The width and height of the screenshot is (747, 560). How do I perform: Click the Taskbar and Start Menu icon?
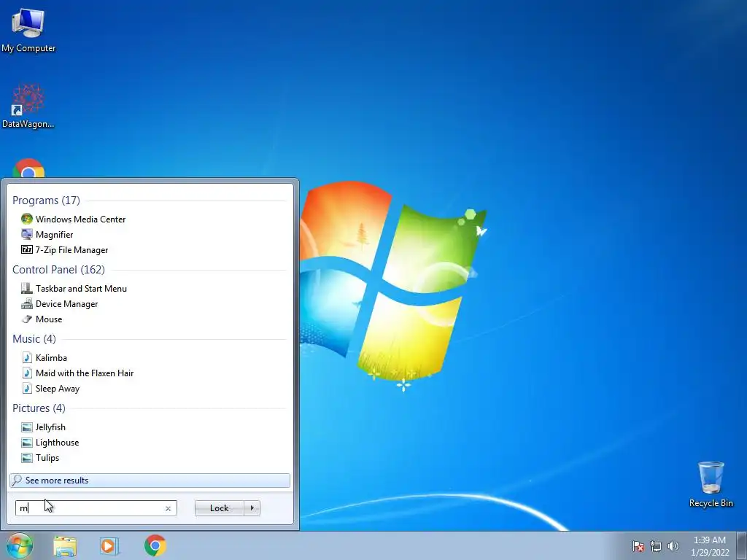[x=27, y=288]
